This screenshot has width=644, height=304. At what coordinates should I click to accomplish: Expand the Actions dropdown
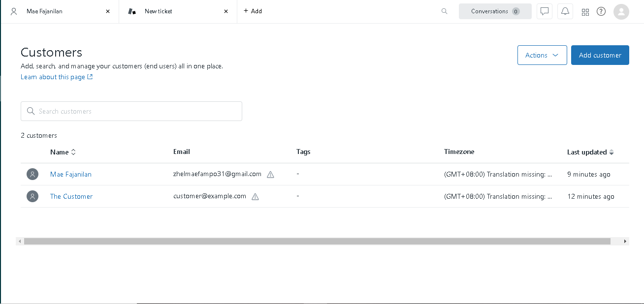pos(542,55)
